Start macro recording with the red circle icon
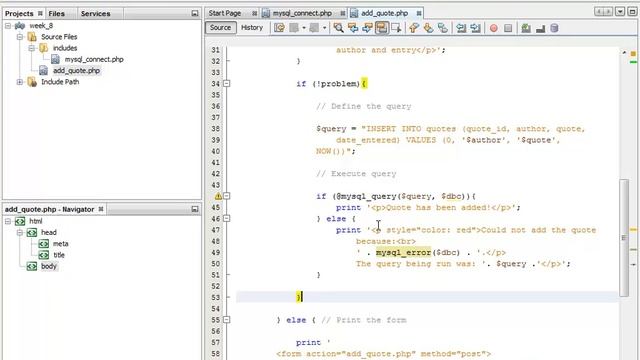640x360 pixels. click(x=494, y=28)
